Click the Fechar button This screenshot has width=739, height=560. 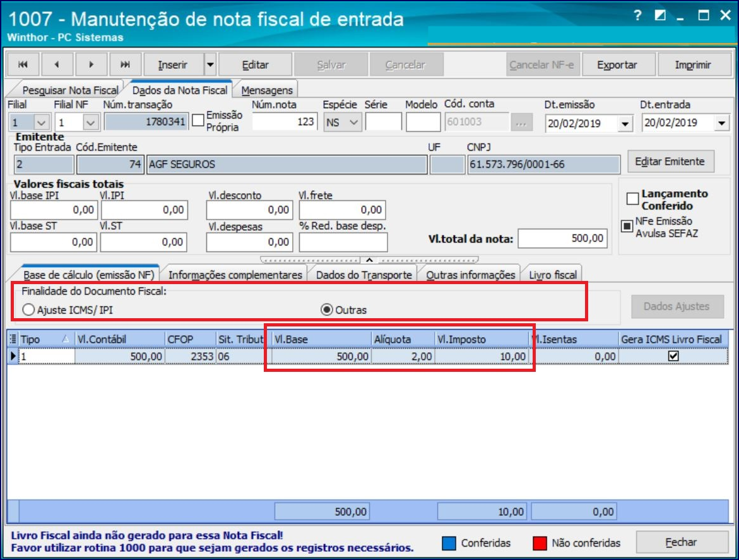point(681,542)
